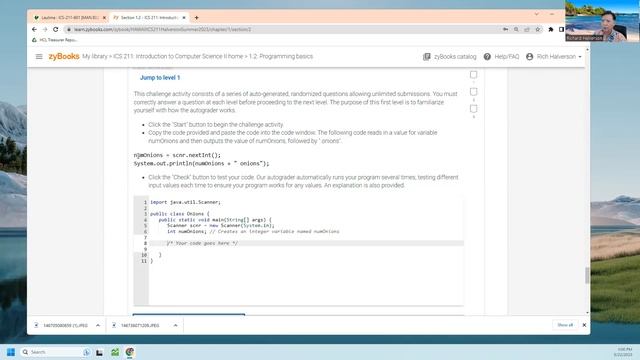Bookmark this page with the star icon
Screen dimensions: 640x360
538,29
